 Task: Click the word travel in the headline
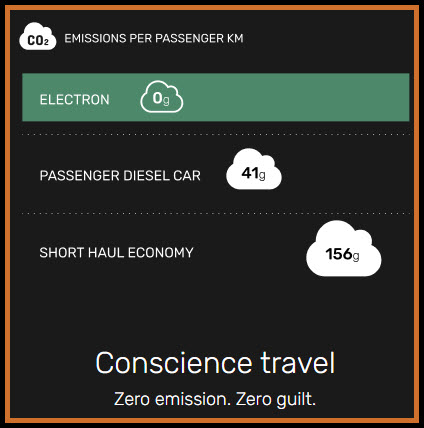point(297,363)
